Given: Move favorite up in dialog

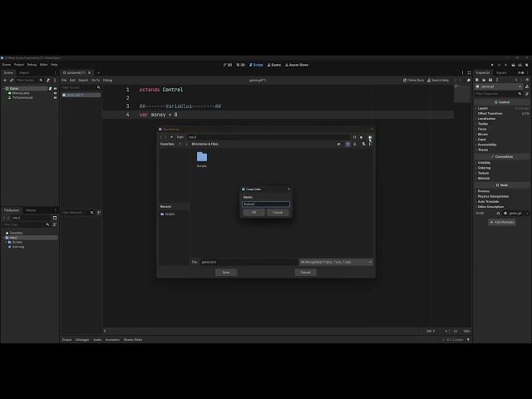Looking at the screenshot, I should 180,144.
